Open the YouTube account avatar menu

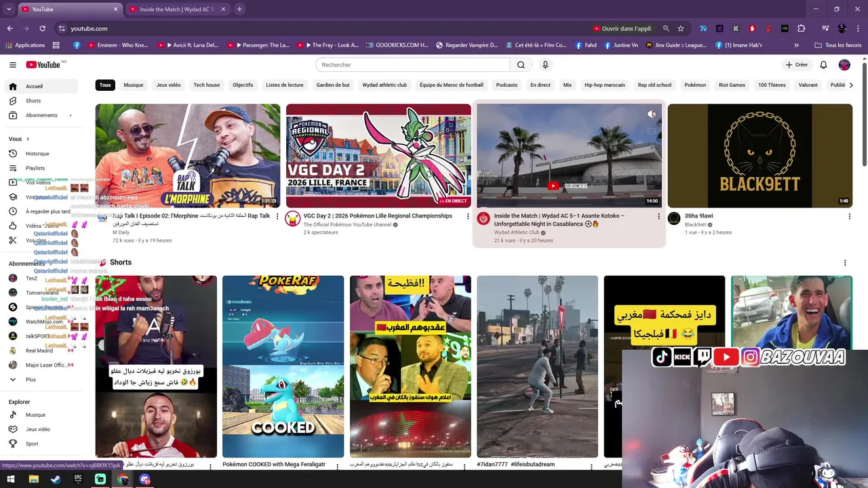[x=844, y=65]
